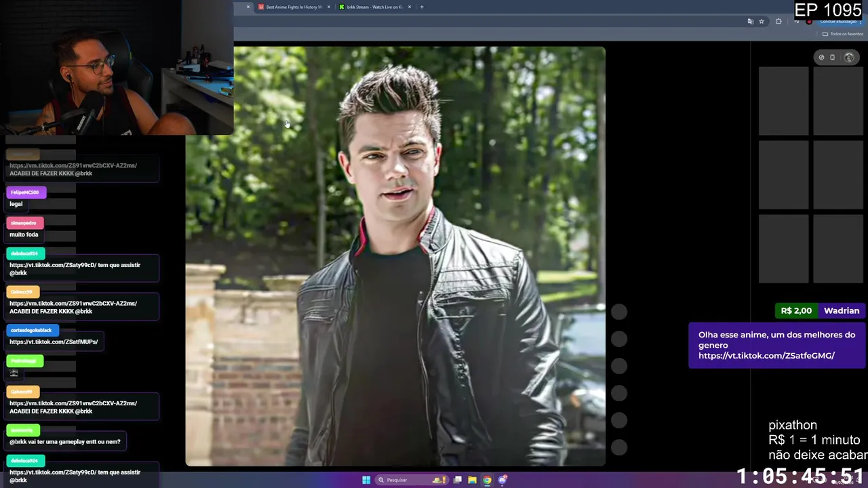Image resolution: width=868 pixels, height=488 pixels.
Task: Open the Chrome extensions puzzle icon
Action: pyautogui.click(x=778, y=22)
